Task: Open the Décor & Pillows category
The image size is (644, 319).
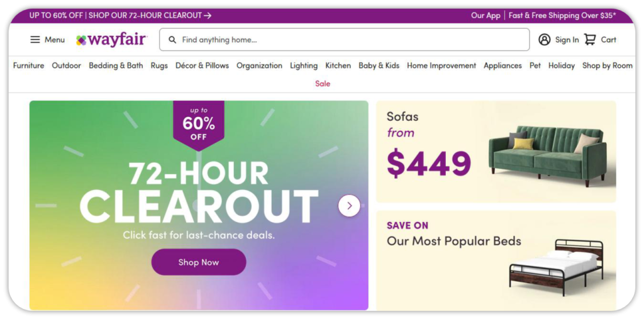Action: (x=202, y=65)
